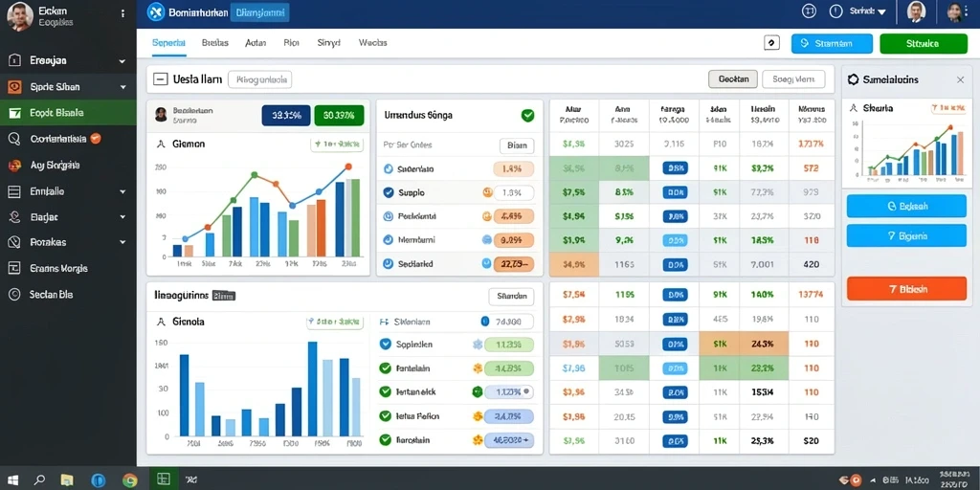980x490 pixels.
Task: Toggle the green checkbox next to Fantelain
Action: point(385,368)
